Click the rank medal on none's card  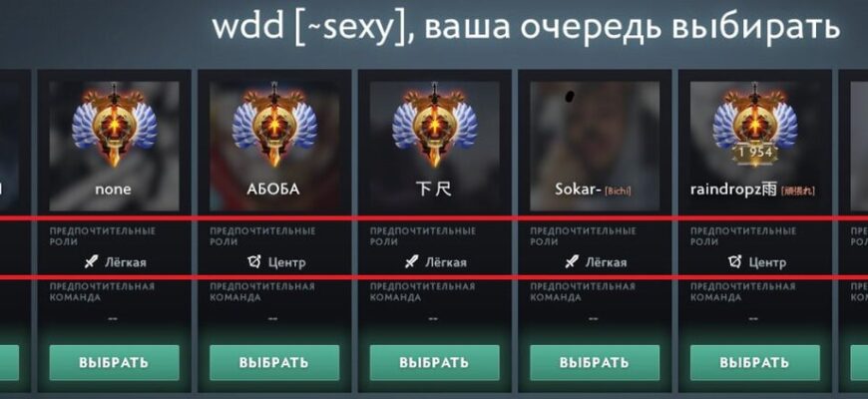coord(114,125)
